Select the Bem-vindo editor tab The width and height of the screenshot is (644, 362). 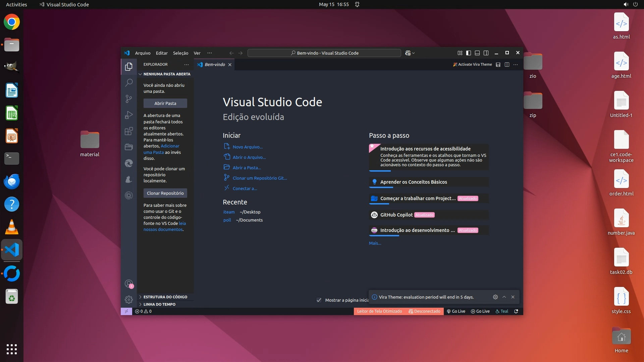215,64
